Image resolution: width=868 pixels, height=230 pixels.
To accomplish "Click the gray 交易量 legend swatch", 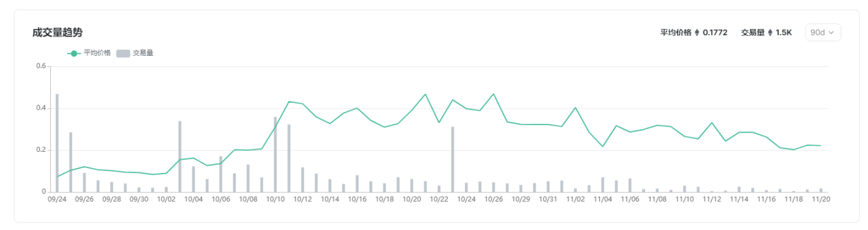I will point(123,53).
